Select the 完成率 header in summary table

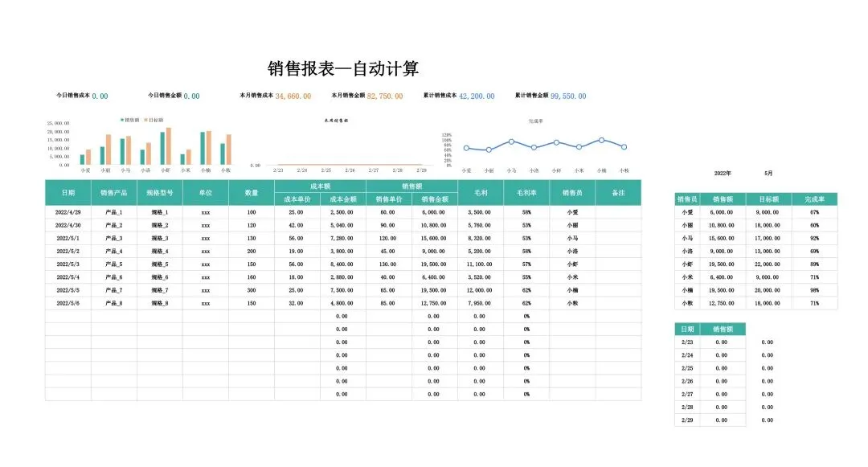click(x=814, y=199)
